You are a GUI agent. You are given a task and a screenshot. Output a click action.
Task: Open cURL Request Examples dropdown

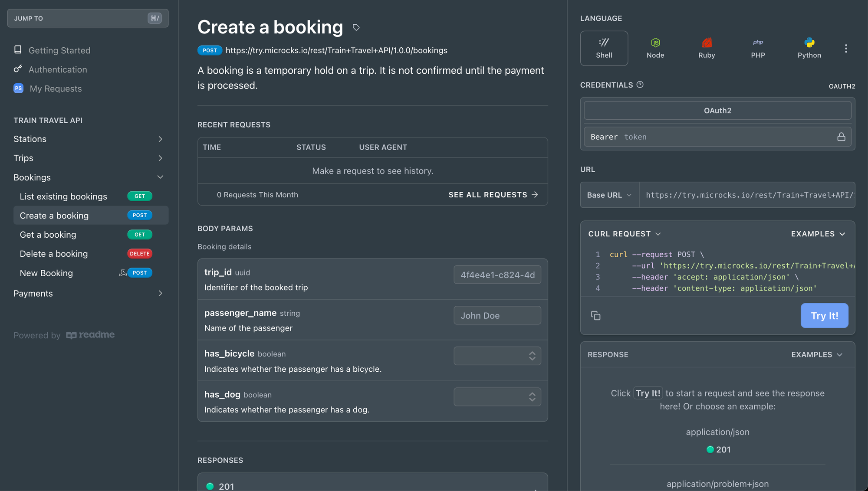coord(818,234)
